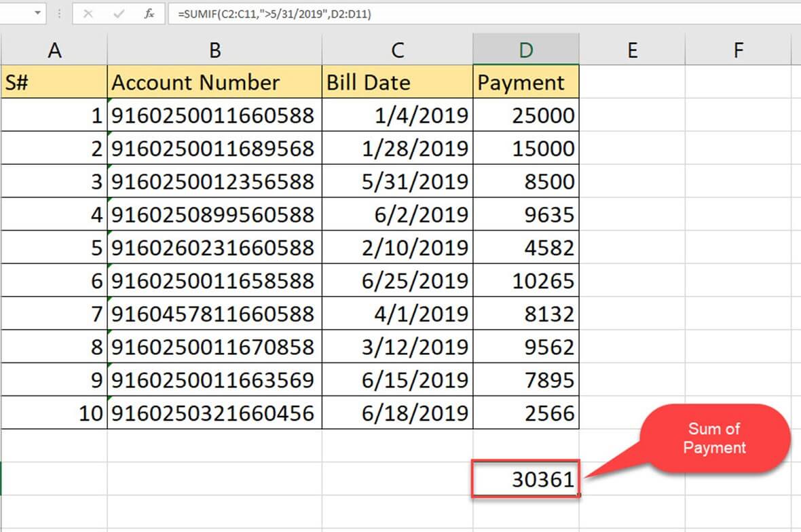Select the result cell showing 30361
Image resolution: width=801 pixels, height=532 pixels.
point(526,480)
